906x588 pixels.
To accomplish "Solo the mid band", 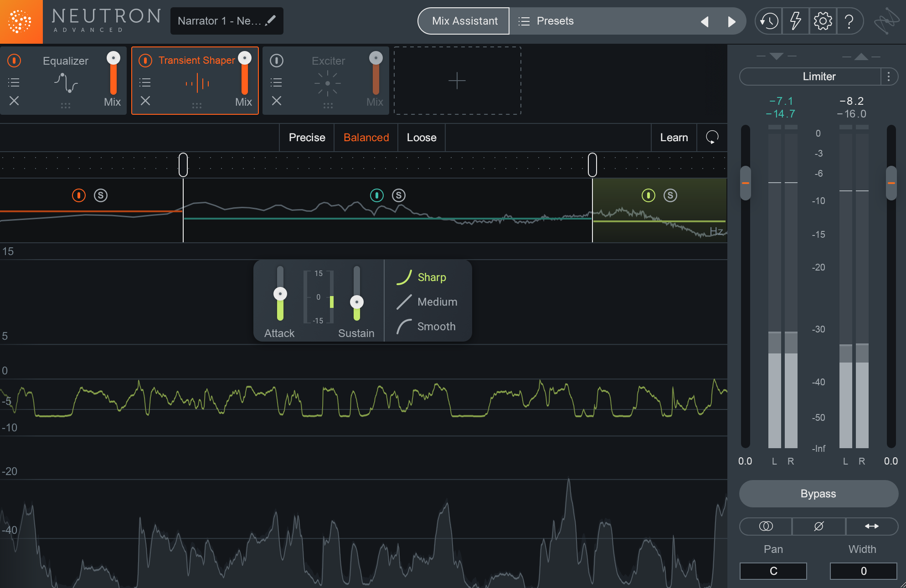I will click(399, 195).
